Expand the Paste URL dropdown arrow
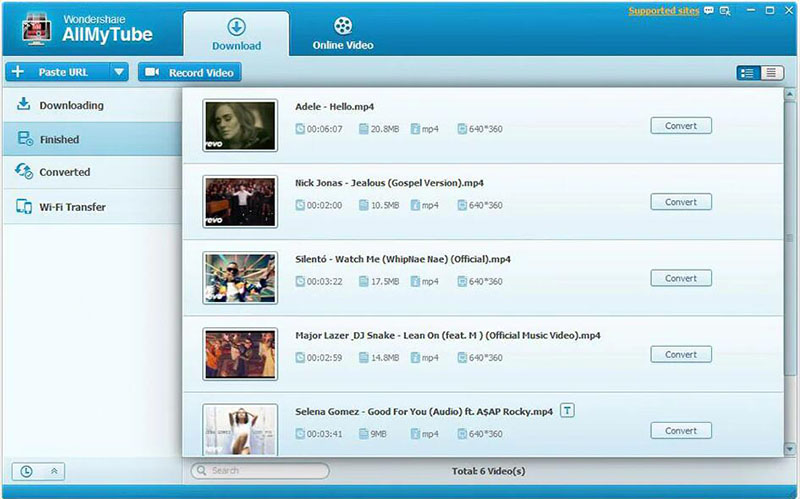The width and height of the screenshot is (800, 499). pyautogui.click(x=119, y=72)
